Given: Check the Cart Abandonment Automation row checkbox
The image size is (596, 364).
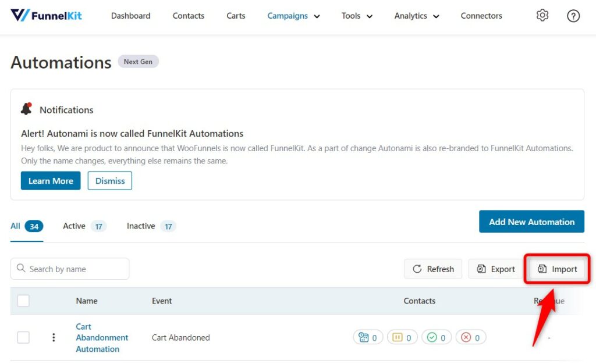Looking at the screenshot, I should point(23,337).
